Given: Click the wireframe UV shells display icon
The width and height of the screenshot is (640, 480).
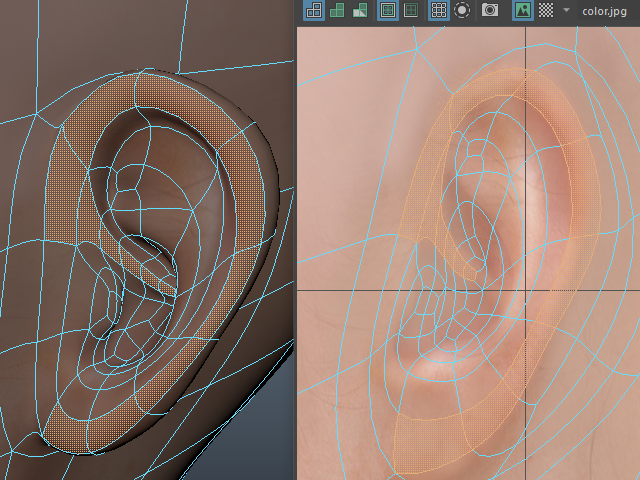Looking at the screenshot, I should click(314, 10).
